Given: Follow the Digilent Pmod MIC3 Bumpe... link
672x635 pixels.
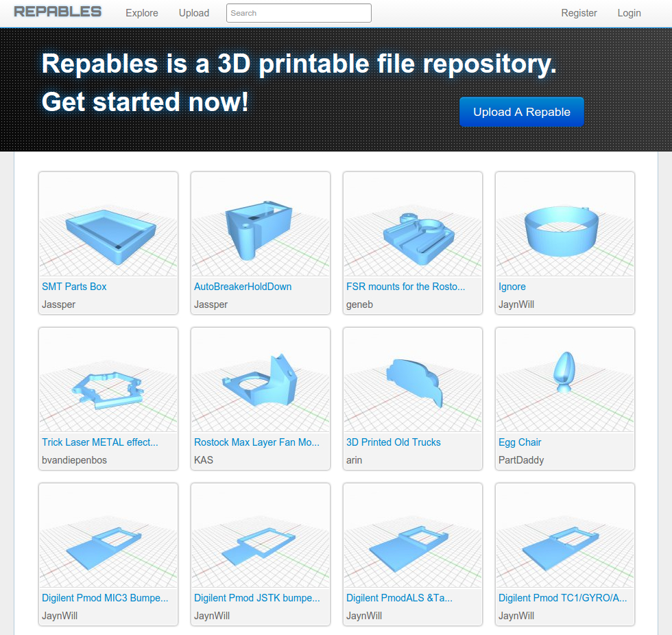Looking at the screenshot, I should (105, 598).
